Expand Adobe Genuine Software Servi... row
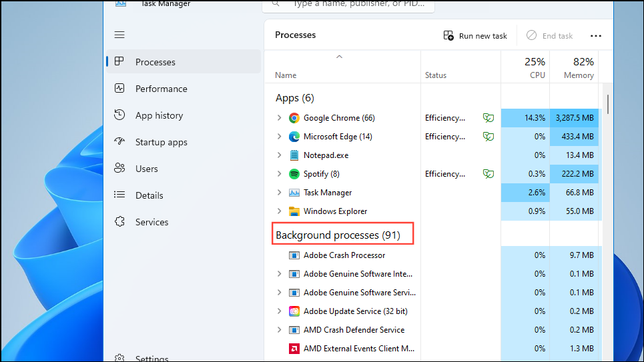Image resolution: width=644 pixels, height=362 pixels. pyautogui.click(x=279, y=293)
